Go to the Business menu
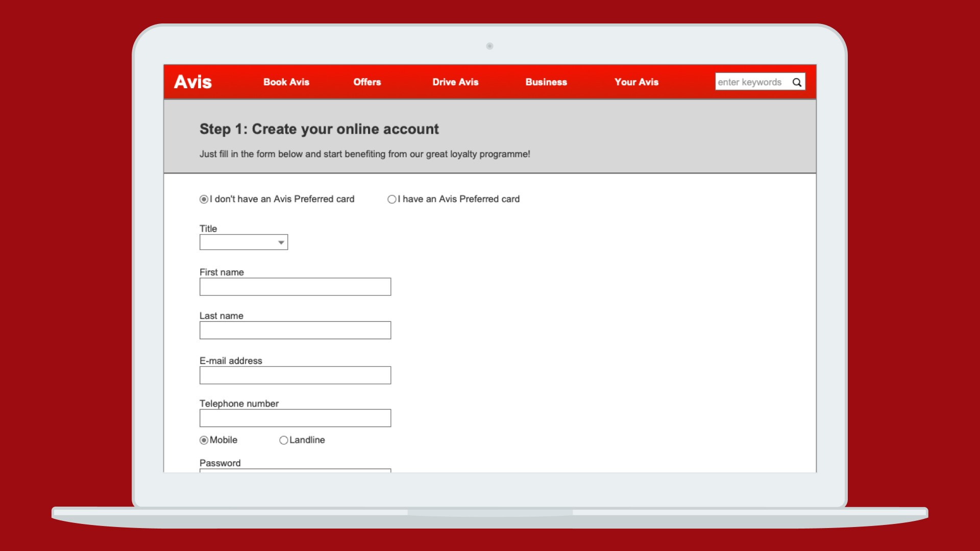The width and height of the screenshot is (980, 551). coord(546,82)
